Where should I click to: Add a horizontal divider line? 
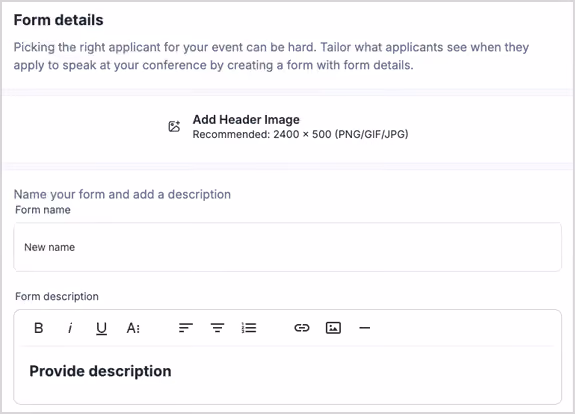pos(365,328)
